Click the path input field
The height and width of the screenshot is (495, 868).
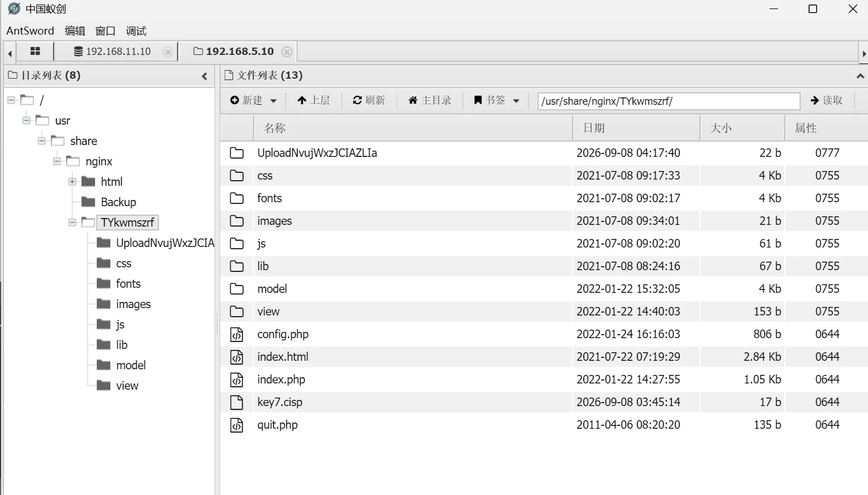click(x=669, y=101)
